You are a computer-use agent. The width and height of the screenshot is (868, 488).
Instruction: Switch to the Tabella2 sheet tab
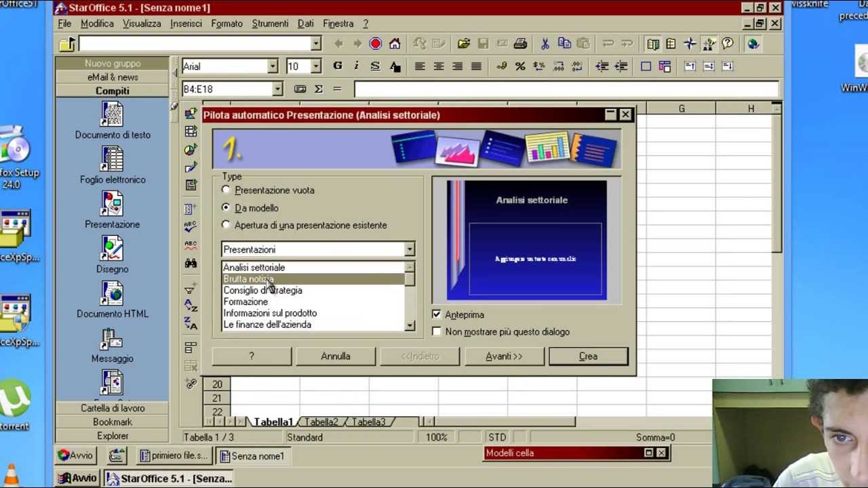point(321,422)
